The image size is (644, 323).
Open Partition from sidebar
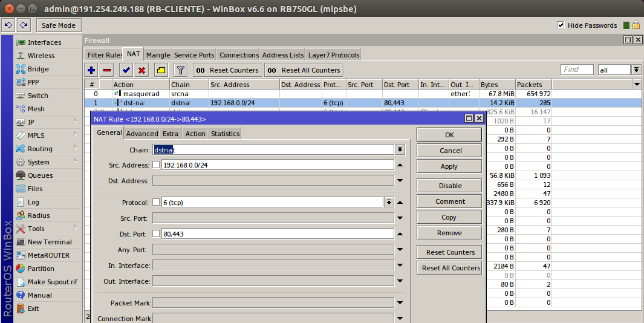48,269
